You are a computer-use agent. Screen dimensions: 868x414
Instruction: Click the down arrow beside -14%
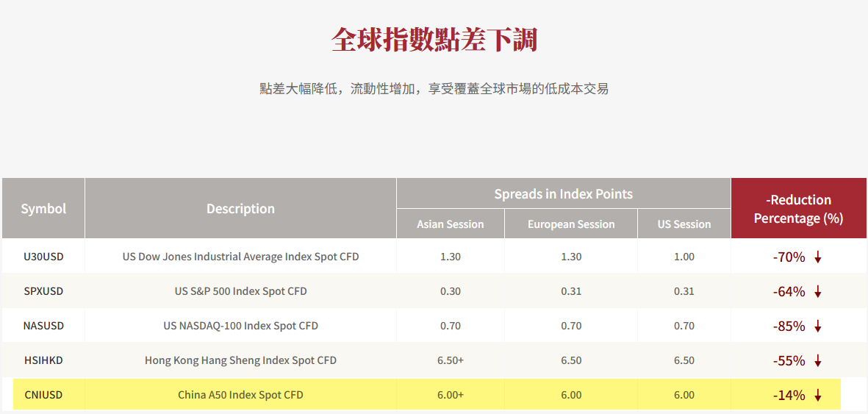click(x=817, y=395)
